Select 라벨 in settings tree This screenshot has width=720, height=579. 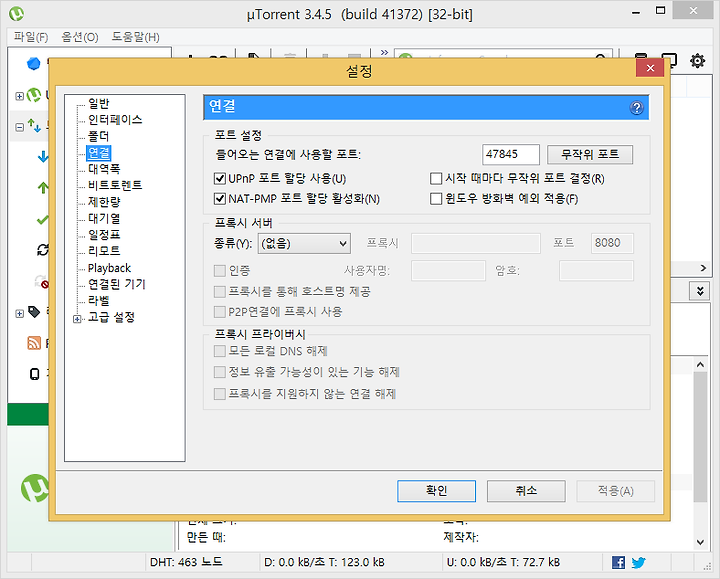[98, 301]
